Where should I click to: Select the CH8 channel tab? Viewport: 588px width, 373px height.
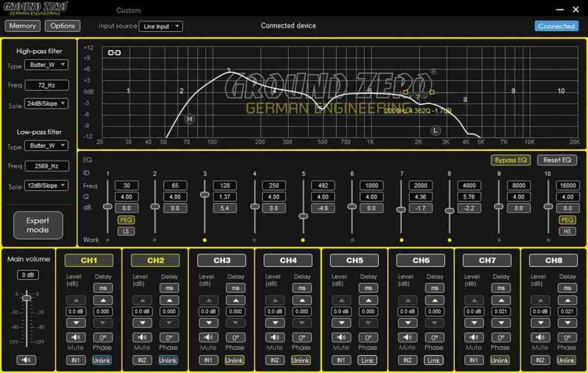tap(554, 260)
